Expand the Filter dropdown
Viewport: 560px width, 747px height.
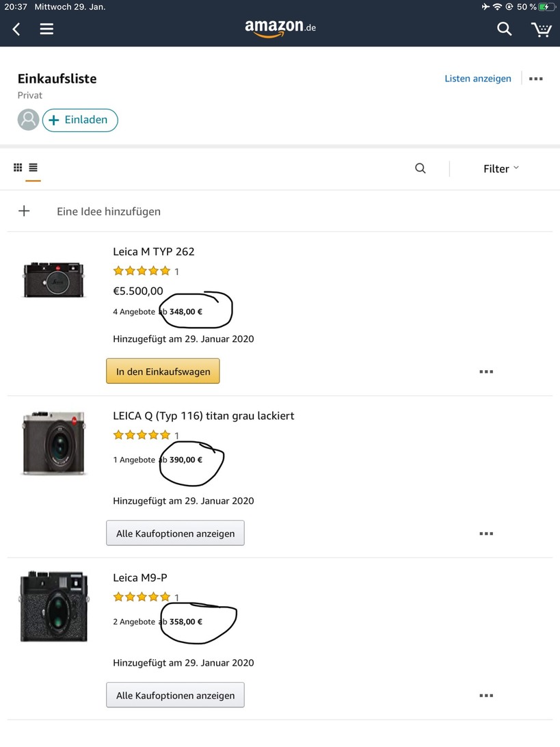[501, 168]
